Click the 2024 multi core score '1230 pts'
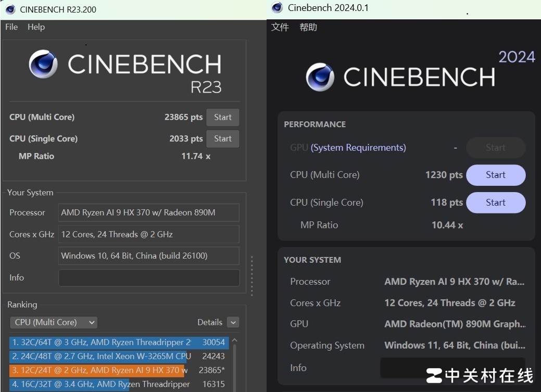Viewport: 541px width, 392px height. 444,175
